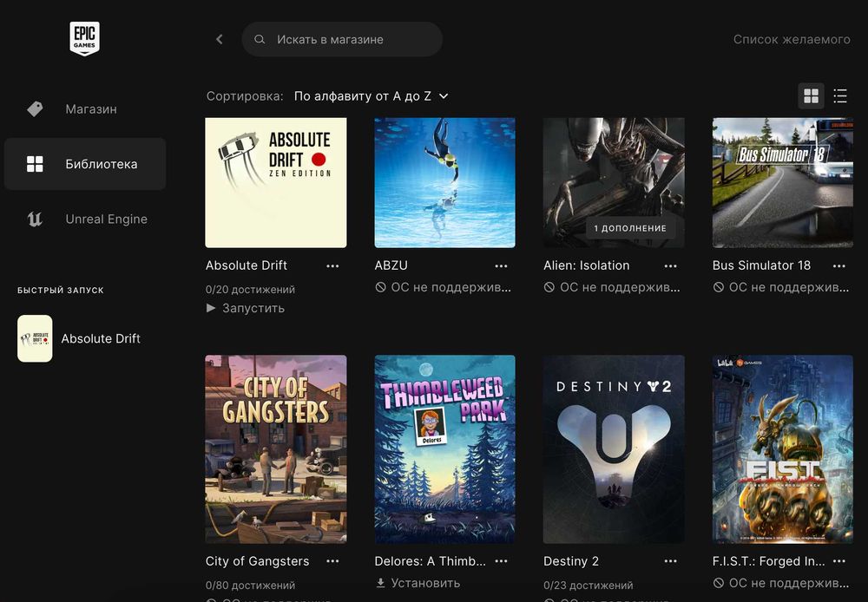Open the Библиотека section
Screen dimensions: 868x602
point(85,164)
